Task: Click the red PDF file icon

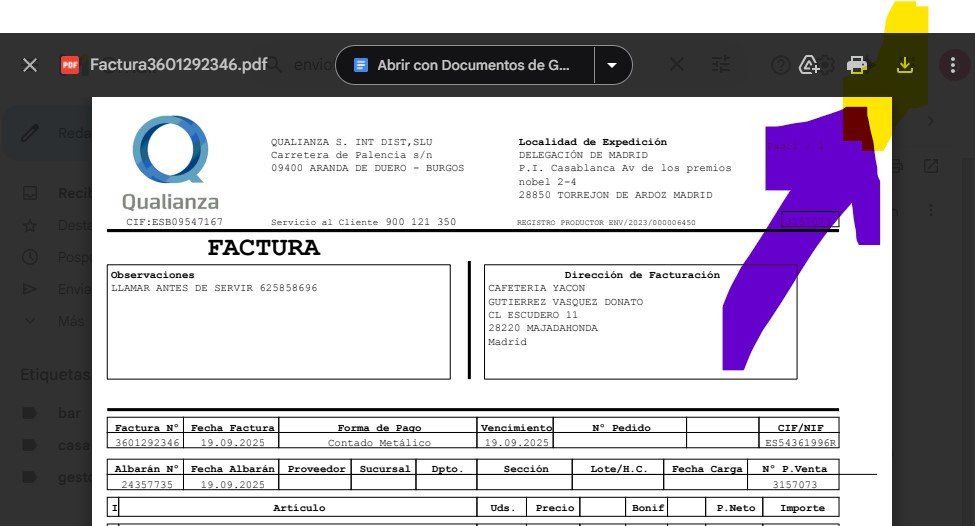Action: (70, 65)
